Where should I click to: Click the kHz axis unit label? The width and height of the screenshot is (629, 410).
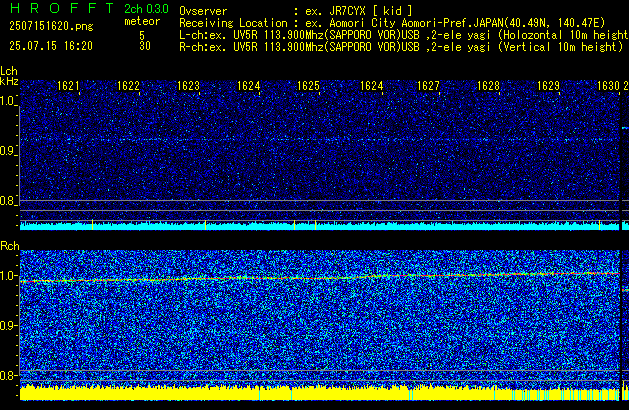(9, 81)
